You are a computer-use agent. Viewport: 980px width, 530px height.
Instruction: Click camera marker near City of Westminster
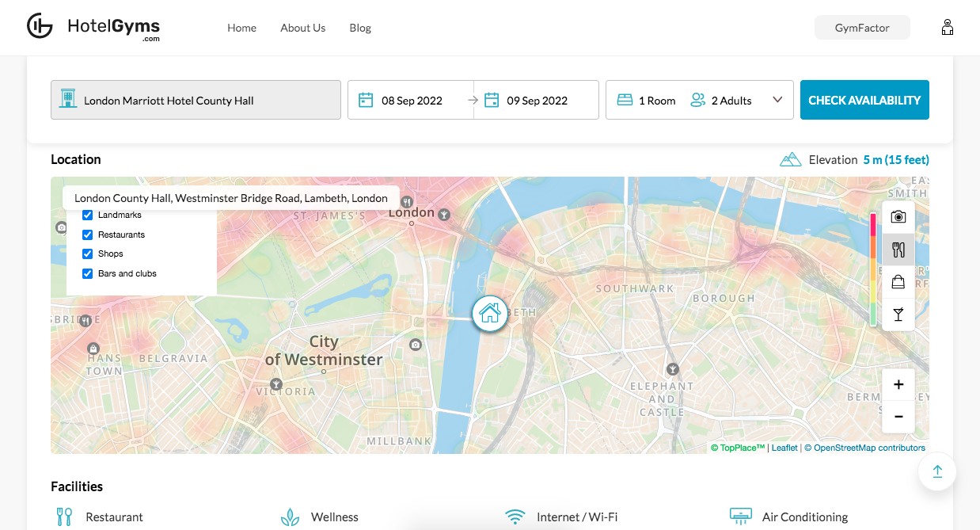coord(416,345)
